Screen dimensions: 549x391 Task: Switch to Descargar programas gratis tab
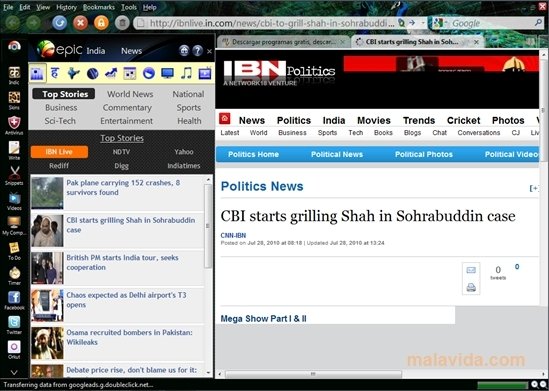[284, 42]
